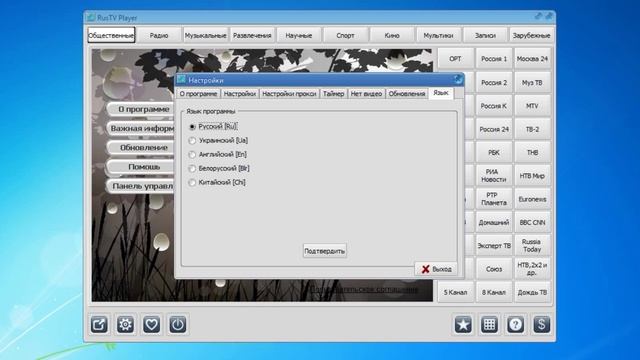Click the red X icon next to Выход
The height and width of the screenshot is (360, 640).
click(425, 269)
